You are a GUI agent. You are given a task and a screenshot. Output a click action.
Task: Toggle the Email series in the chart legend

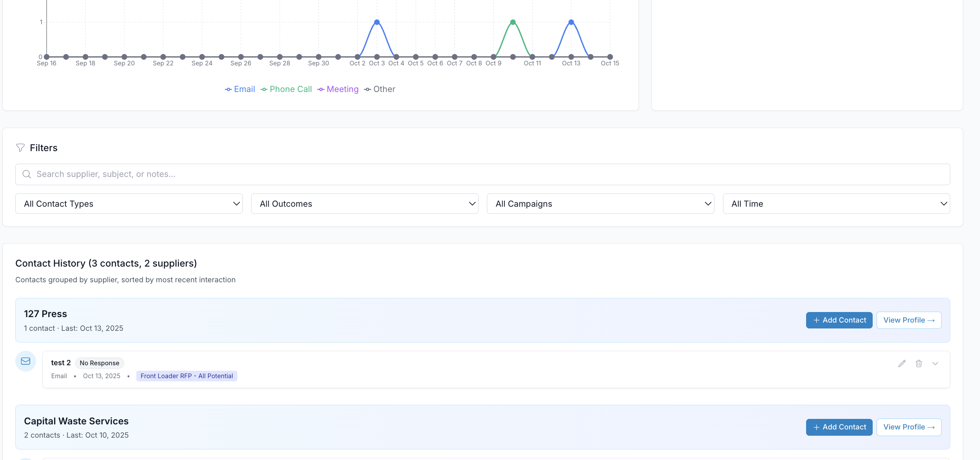tap(240, 89)
